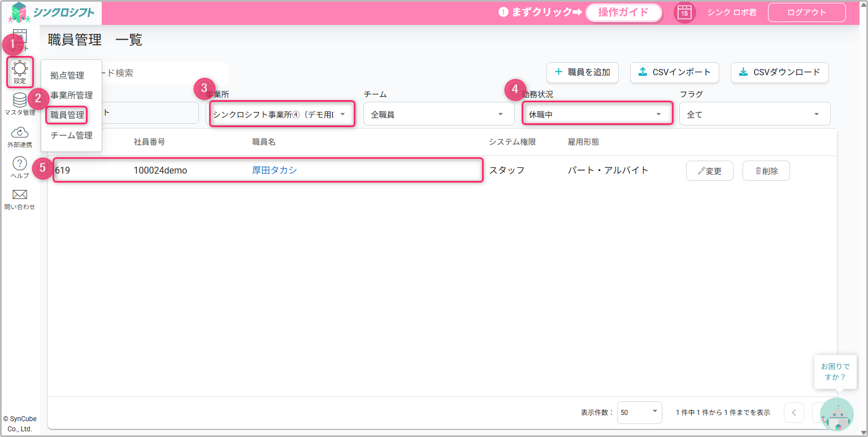This screenshot has width=868, height=437.
Task: Open External Integration cloud icon
Action: tap(20, 133)
